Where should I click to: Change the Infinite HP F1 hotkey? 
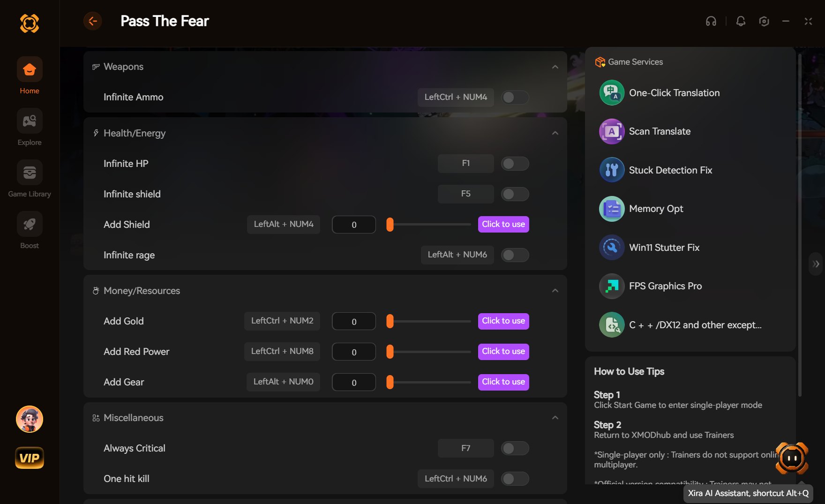pyautogui.click(x=466, y=163)
